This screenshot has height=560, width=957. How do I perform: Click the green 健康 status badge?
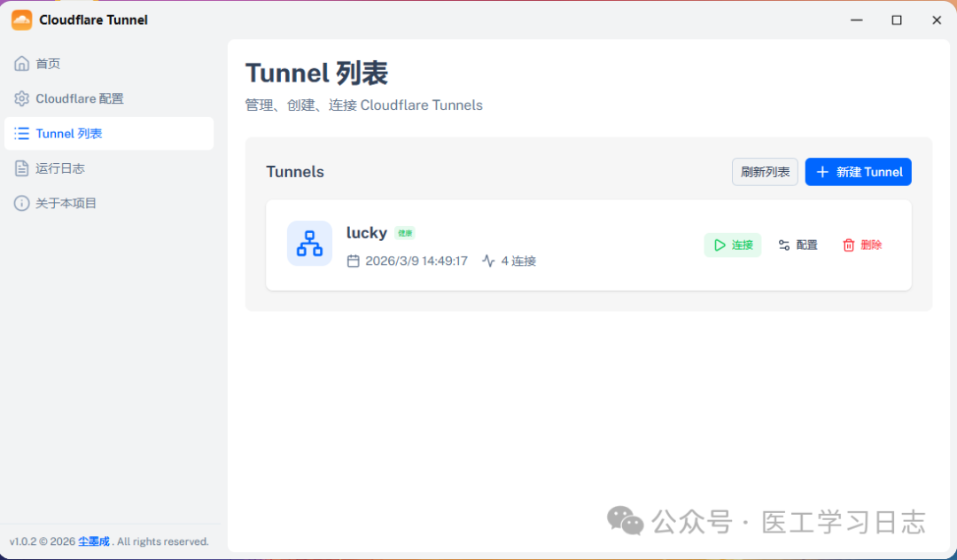[x=405, y=232]
